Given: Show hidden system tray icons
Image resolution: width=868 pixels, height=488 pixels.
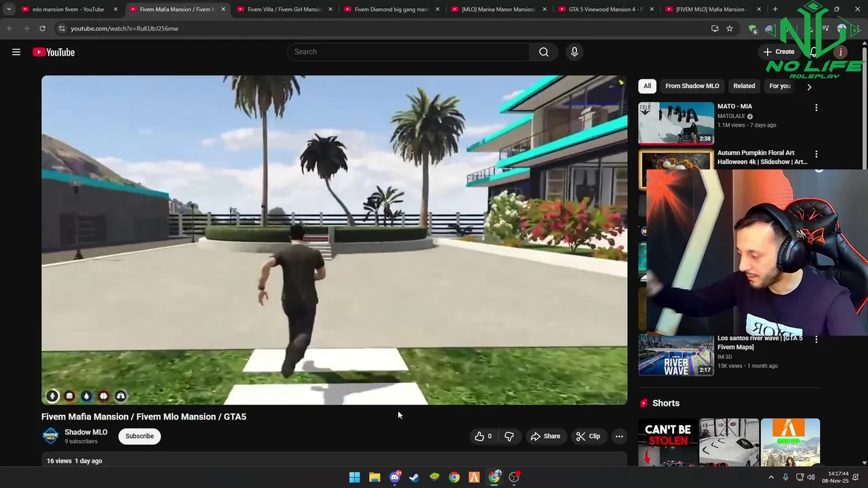Looking at the screenshot, I should click(771, 477).
